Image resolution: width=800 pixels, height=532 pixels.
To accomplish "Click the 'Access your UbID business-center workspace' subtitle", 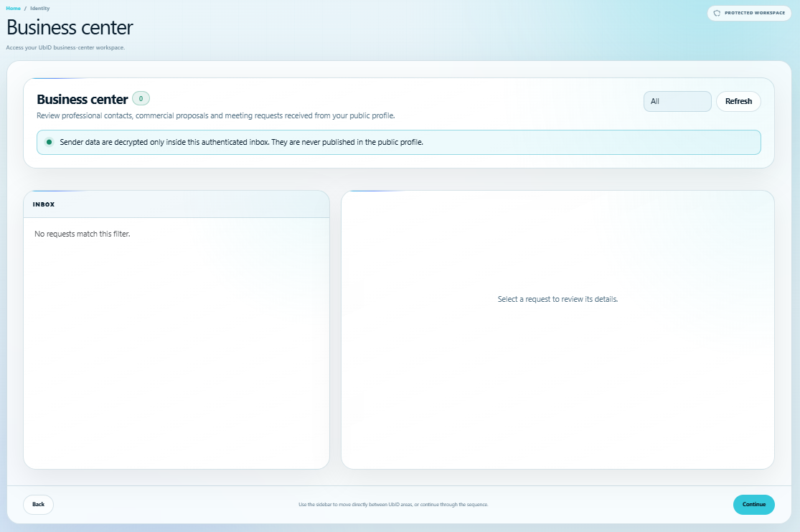I will click(x=65, y=47).
